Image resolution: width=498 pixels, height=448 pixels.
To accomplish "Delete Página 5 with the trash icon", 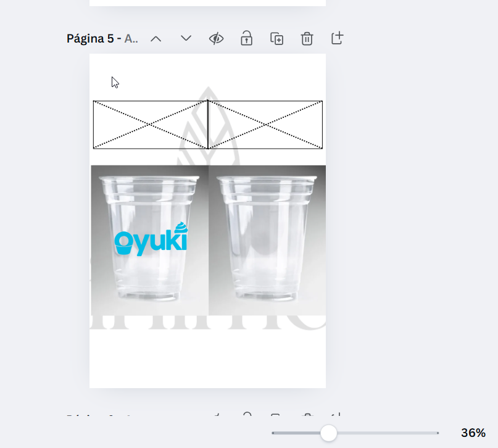I will coord(307,39).
